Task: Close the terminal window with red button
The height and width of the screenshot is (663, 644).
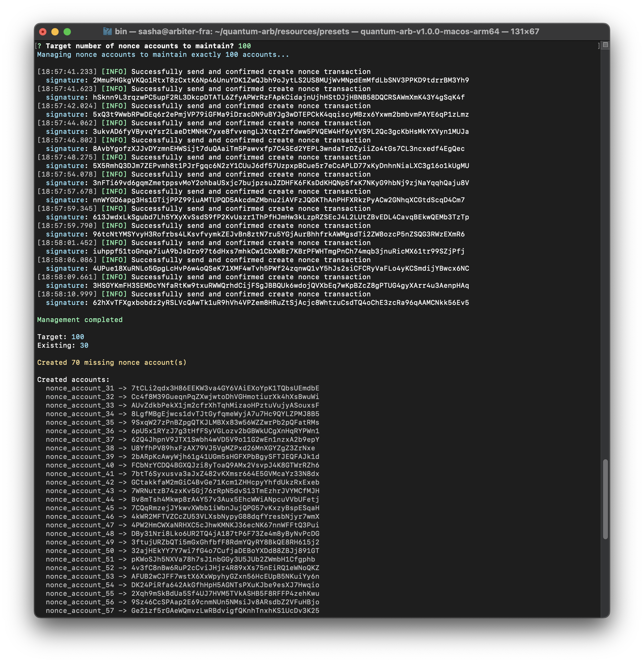Action: [43, 32]
